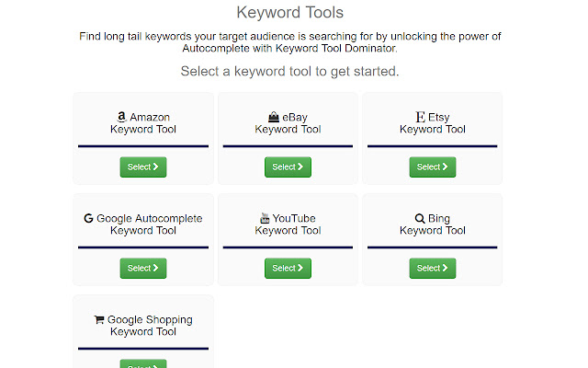Click the Keyword Tools page heading
The width and height of the screenshot is (588, 368).
[x=290, y=13]
